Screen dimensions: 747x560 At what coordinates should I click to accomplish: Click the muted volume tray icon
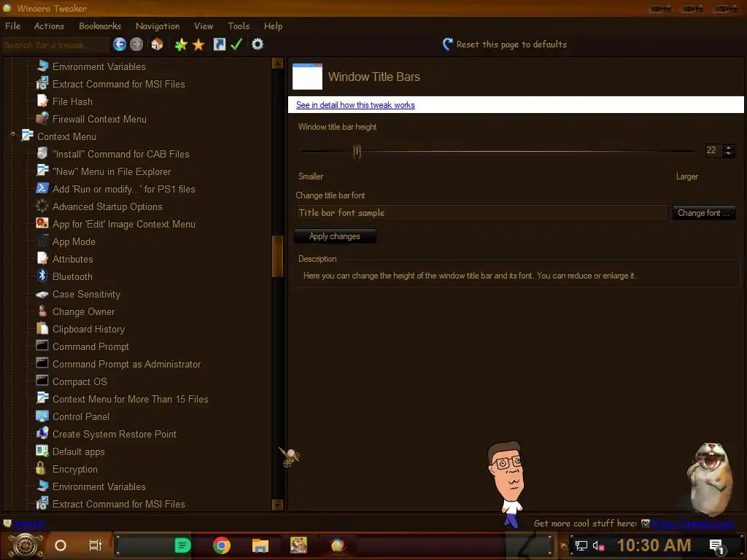[598, 545]
